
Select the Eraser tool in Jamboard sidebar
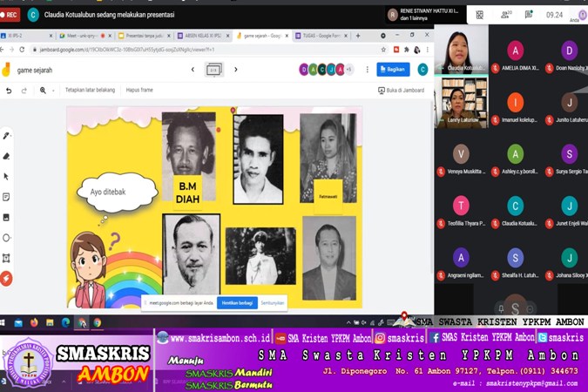(7, 156)
